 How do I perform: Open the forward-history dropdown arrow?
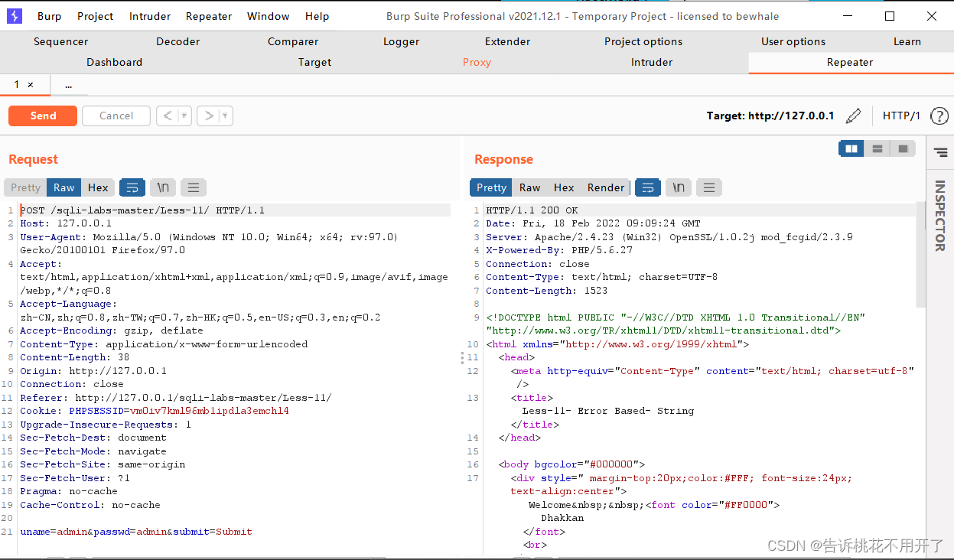(225, 116)
